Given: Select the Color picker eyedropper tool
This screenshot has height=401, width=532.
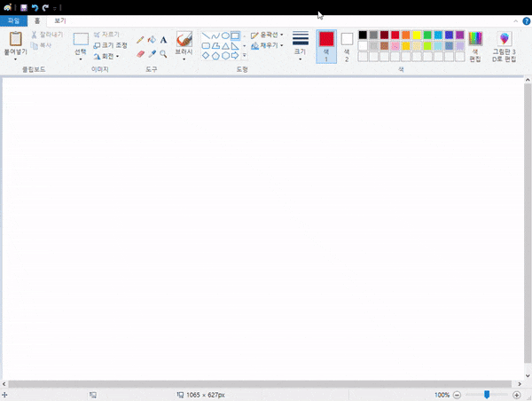Looking at the screenshot, I should 152,54.
